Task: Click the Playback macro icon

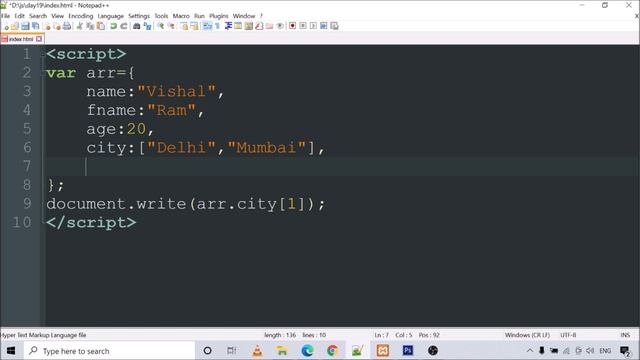Action: coord(313,26)
